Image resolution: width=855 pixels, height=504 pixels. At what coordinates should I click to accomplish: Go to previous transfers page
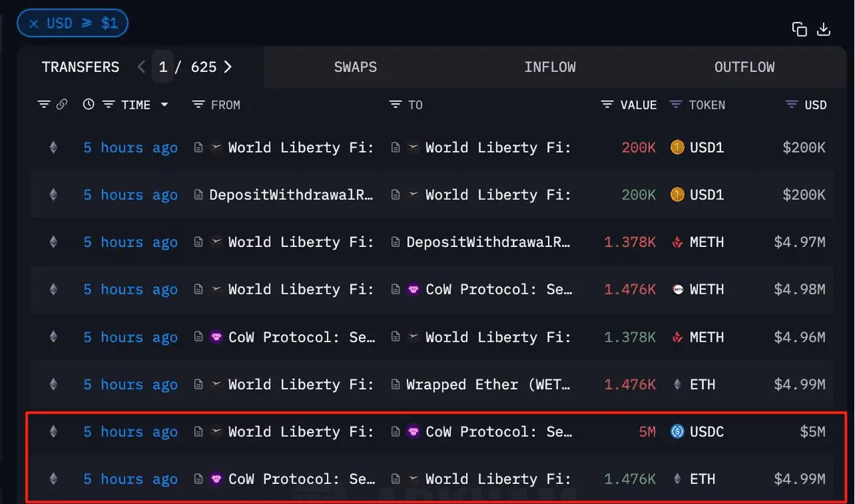(x=141, y=67)
